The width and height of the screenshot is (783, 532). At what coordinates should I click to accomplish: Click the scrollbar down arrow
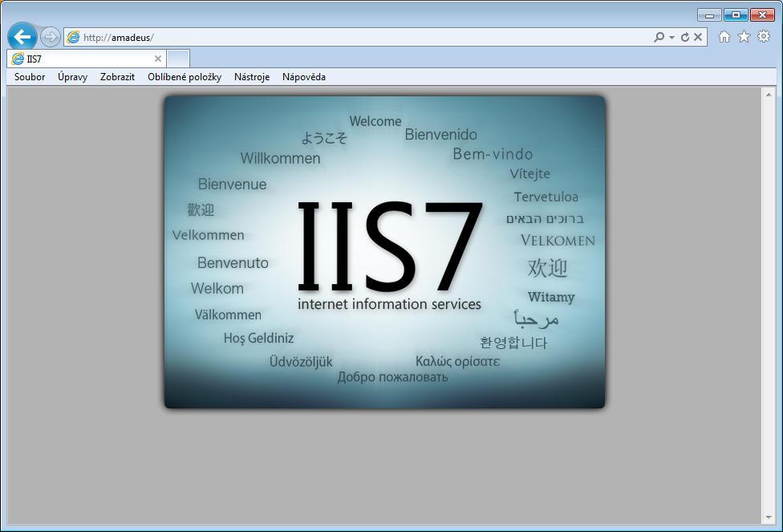click(769, 518)
